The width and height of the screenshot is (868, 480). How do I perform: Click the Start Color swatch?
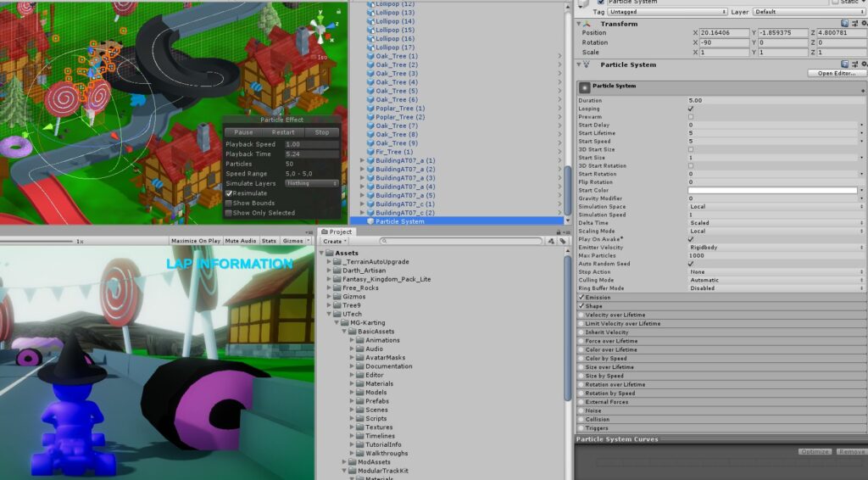772,190
